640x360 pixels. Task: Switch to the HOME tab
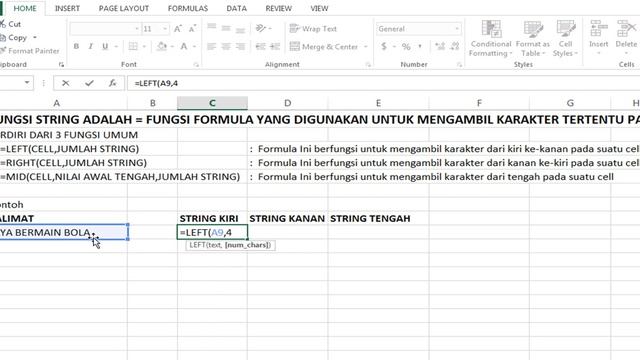pos(25,8)
